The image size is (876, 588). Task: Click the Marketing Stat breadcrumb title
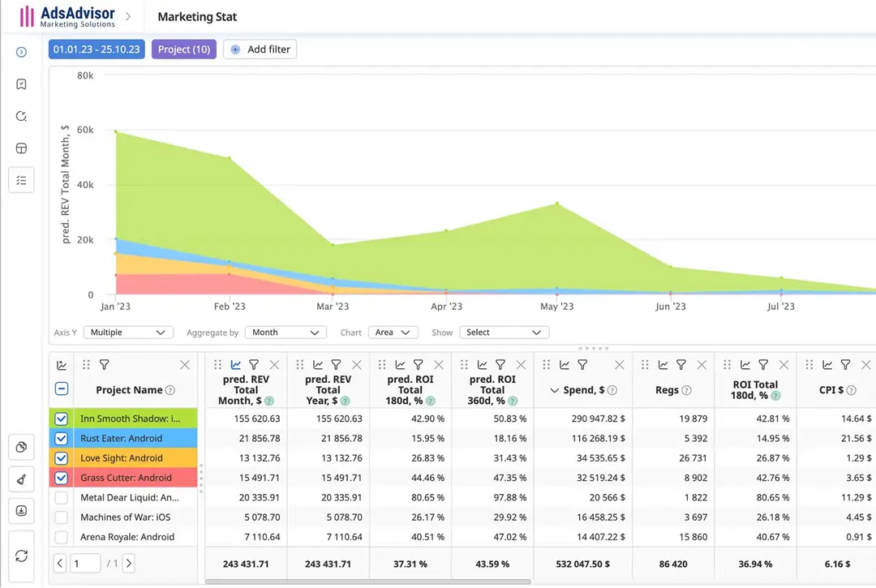tap(197, 17)
